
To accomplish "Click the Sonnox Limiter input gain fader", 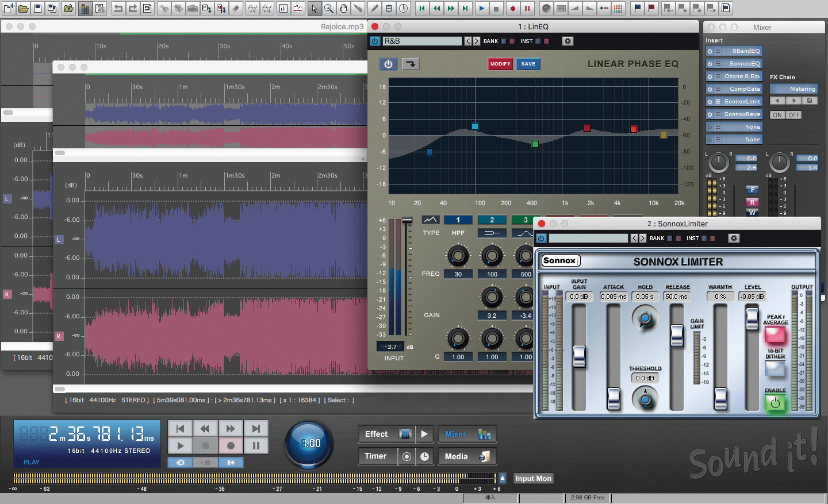I will pyautogui.click(x=579, y=356).
